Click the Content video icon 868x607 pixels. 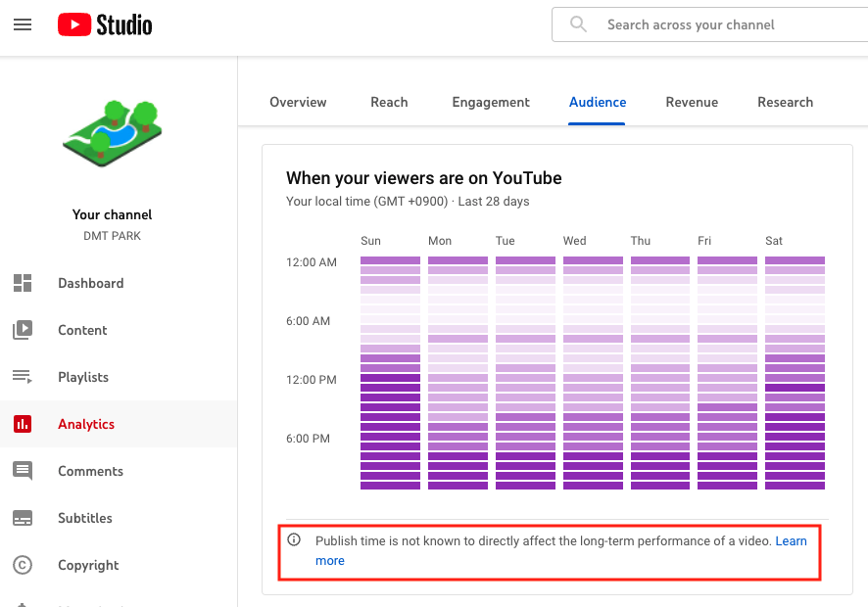tap(23, 330)
